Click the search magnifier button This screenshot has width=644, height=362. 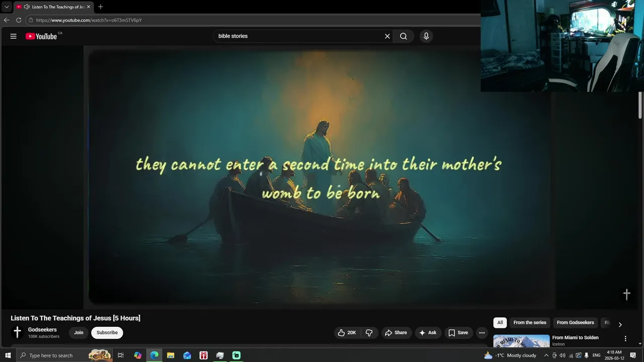pos(404,36)
